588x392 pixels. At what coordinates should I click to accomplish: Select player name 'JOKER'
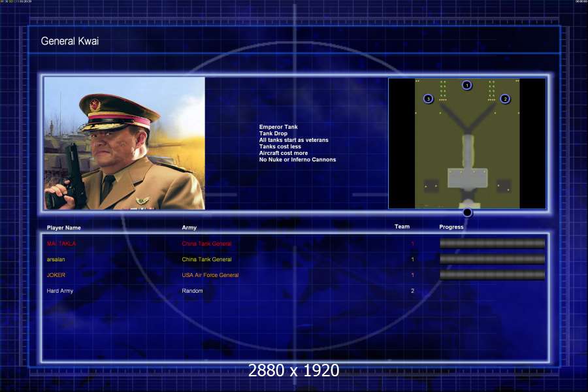coord(56,275)
